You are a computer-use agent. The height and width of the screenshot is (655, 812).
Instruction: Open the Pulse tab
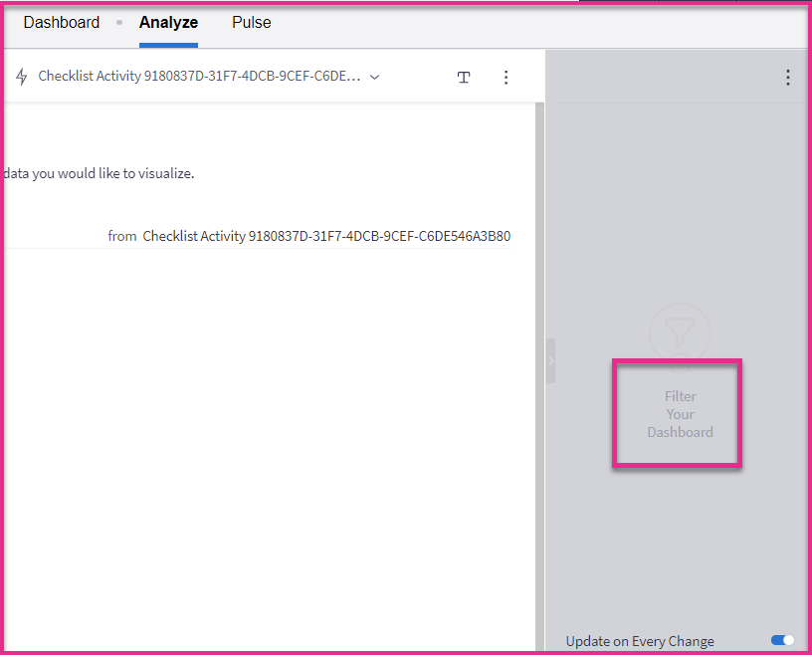tap(251, 22)
